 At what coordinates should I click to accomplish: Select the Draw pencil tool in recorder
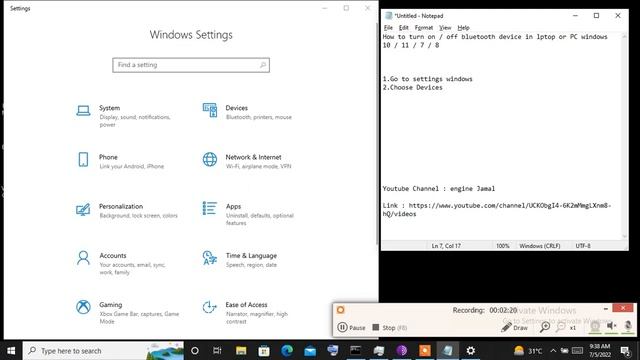click(x=515, y=327)
